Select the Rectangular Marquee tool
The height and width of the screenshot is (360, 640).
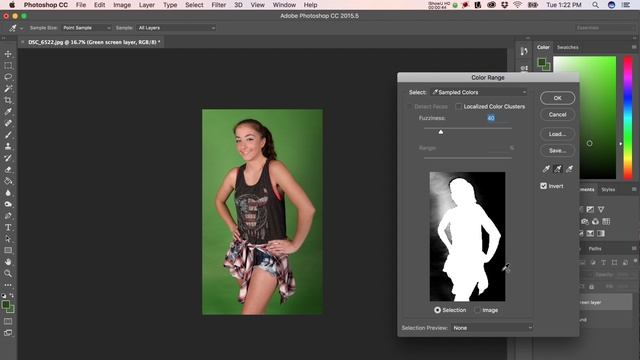pos(8,65)
